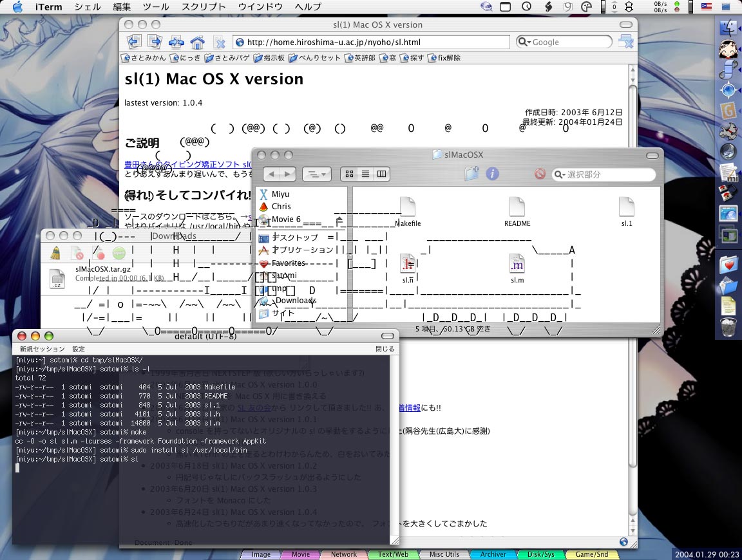This screenshot has width=742, height=560.
Task: Select the Archiver tab at screen bottom
Action: pos(493,554)
